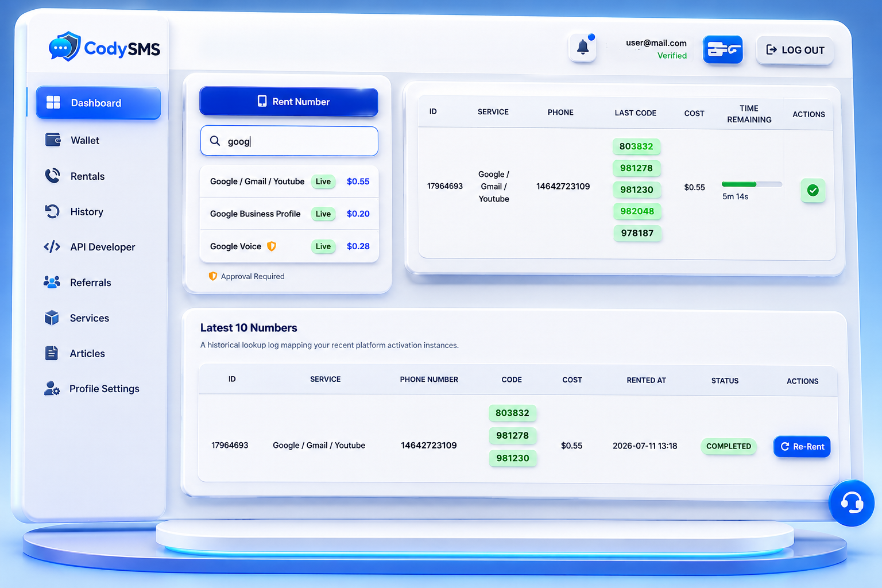Select the Google Voice service result
882x588 pixels.
289,246
